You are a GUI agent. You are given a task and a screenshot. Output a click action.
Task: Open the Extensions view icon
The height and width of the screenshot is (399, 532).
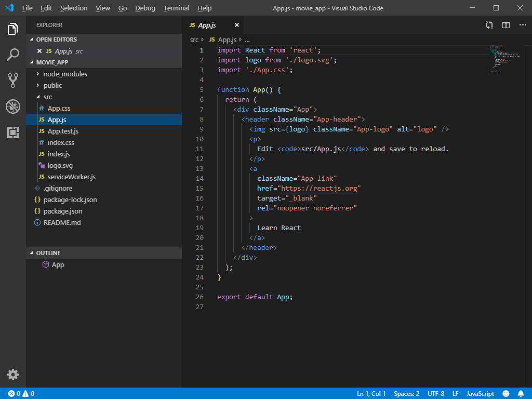(12, 132)
